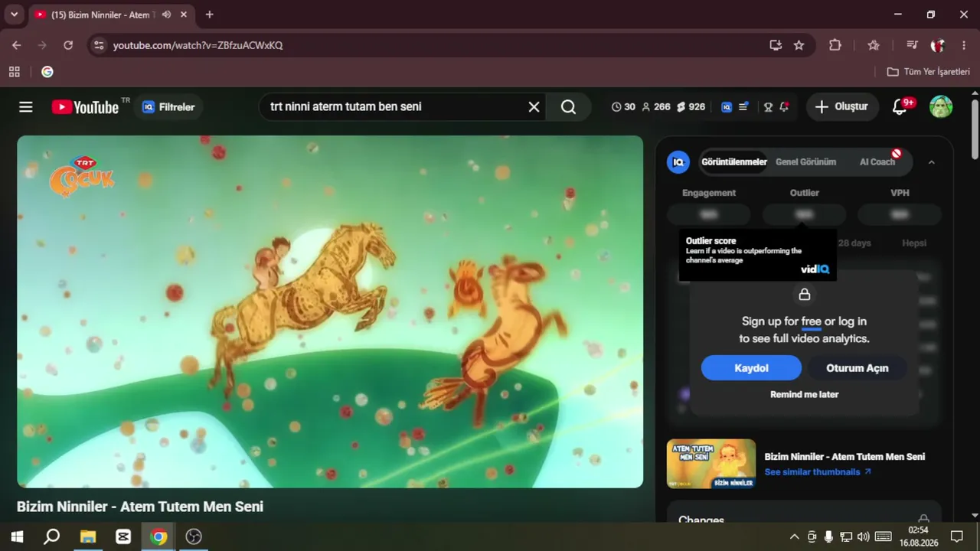This screenshot has height=551, width=980.
Task: Click the vidIQ panel round logo
Action: point(678,162)
